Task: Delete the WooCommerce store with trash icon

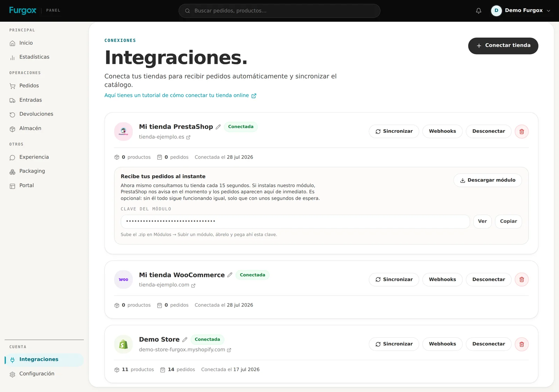Action: pos(522,280)
